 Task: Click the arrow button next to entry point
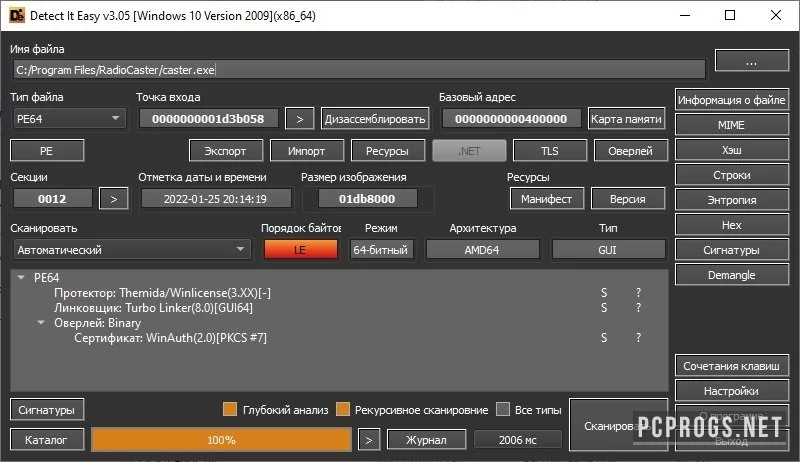coord(299,119)
